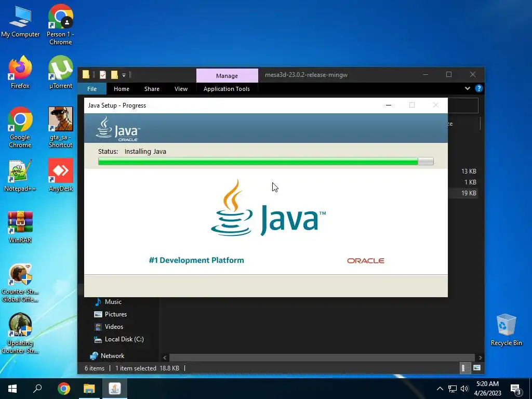Image resolution: width=532 pixels, height=399 pixels.
Task: Select the Updating Counter-Strike desktop icon
Action: tap(20, 334)
